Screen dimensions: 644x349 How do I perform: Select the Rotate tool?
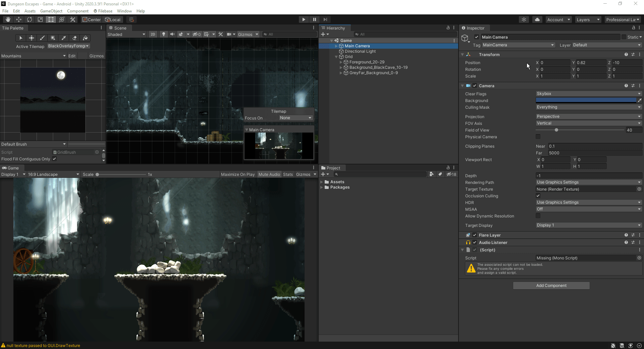point(30,19)
